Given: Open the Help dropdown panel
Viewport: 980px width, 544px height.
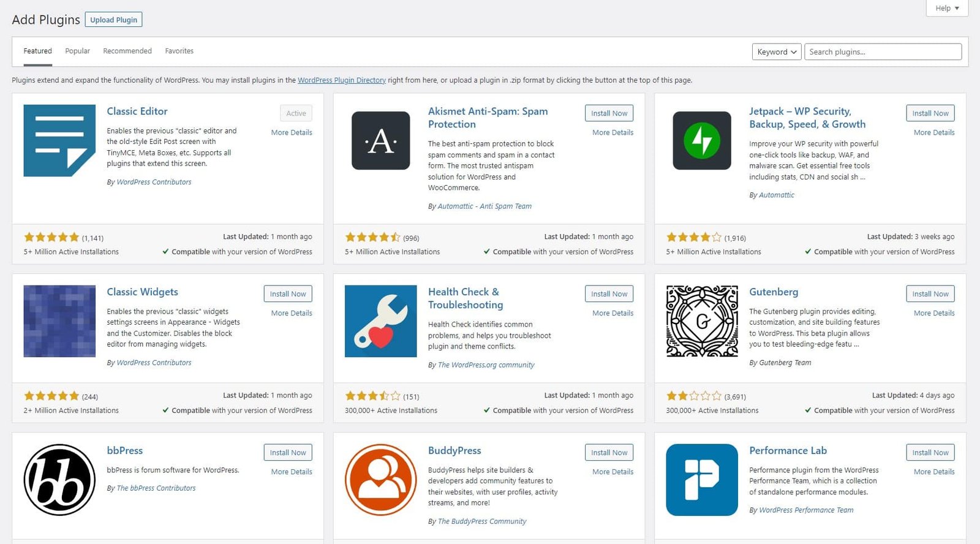Looking at the screenshot, I should [x=947, y=8].
